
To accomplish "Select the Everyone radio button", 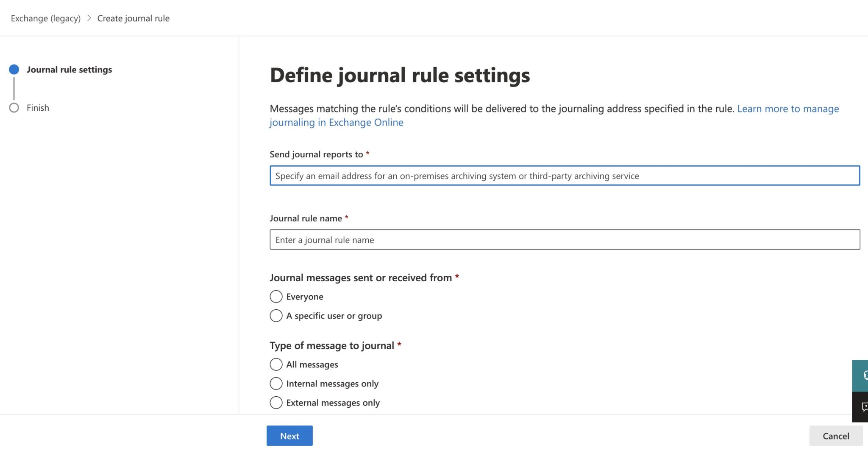I will click(x=276, y=296).
